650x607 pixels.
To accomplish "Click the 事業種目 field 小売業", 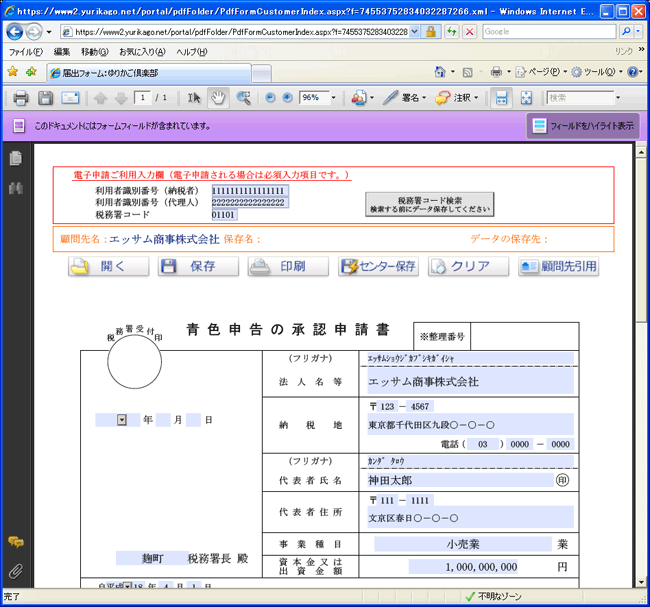I will pos(463,544).
